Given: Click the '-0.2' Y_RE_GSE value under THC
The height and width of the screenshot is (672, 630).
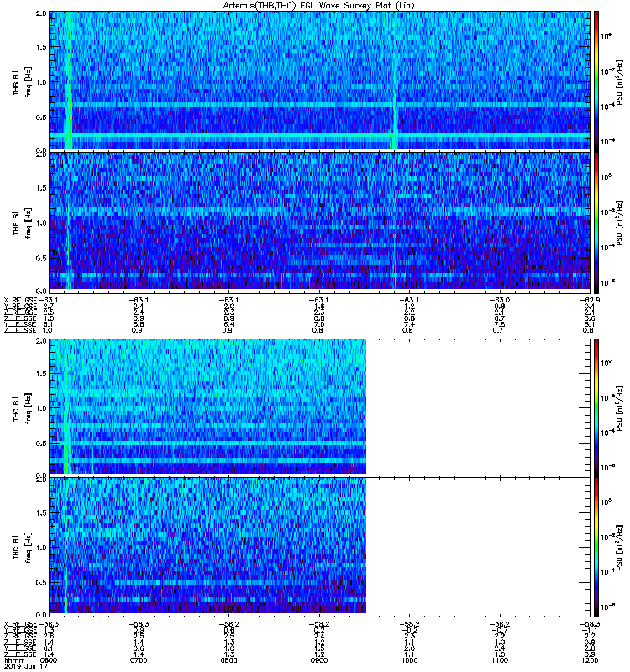Looking at the screenshot, I should coord(409,631).
